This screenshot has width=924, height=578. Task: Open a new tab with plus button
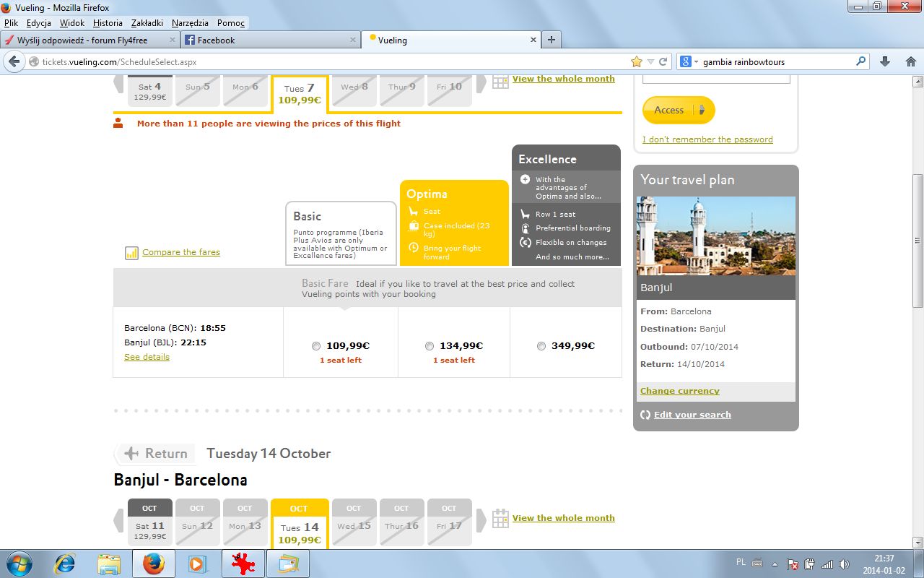[x=552, y=40]
